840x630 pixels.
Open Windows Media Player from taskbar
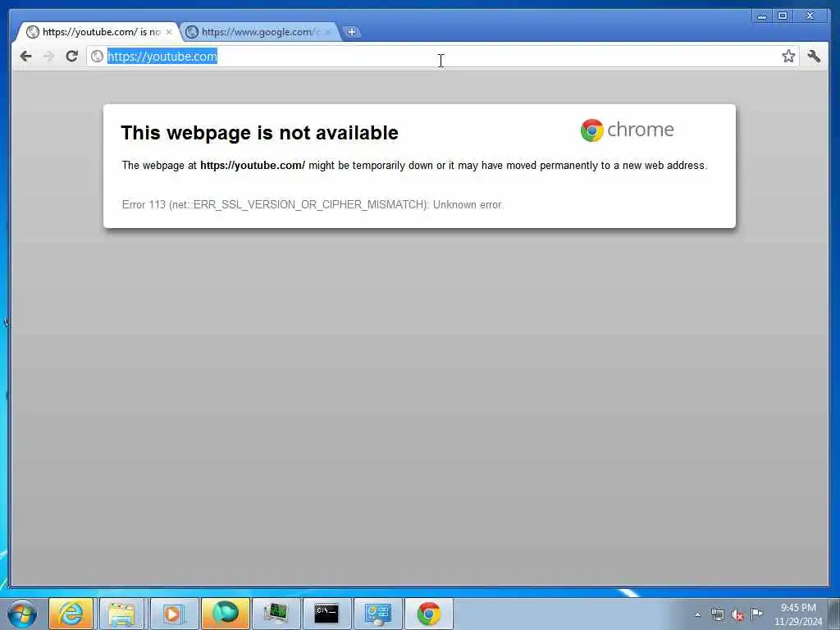click(172, 614)
